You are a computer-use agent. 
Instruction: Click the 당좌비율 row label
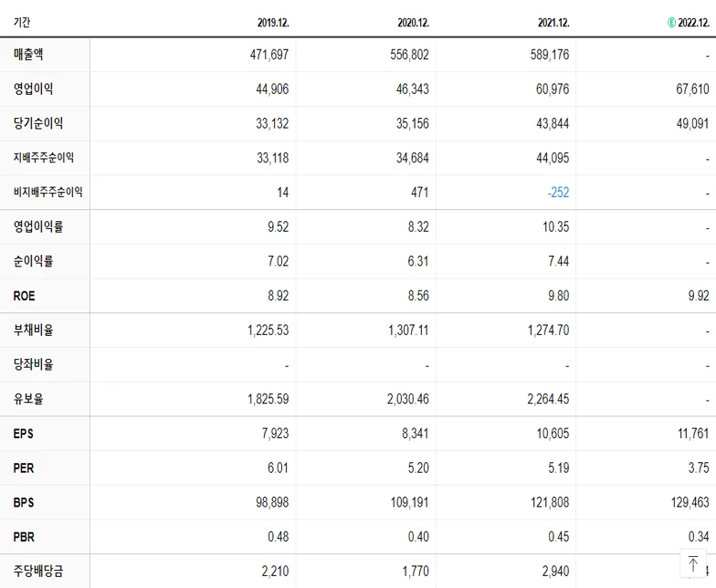33,364
